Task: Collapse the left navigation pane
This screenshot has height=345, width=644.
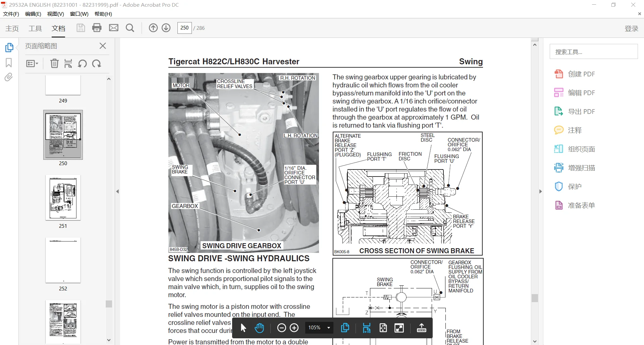Action: (117, 192)
